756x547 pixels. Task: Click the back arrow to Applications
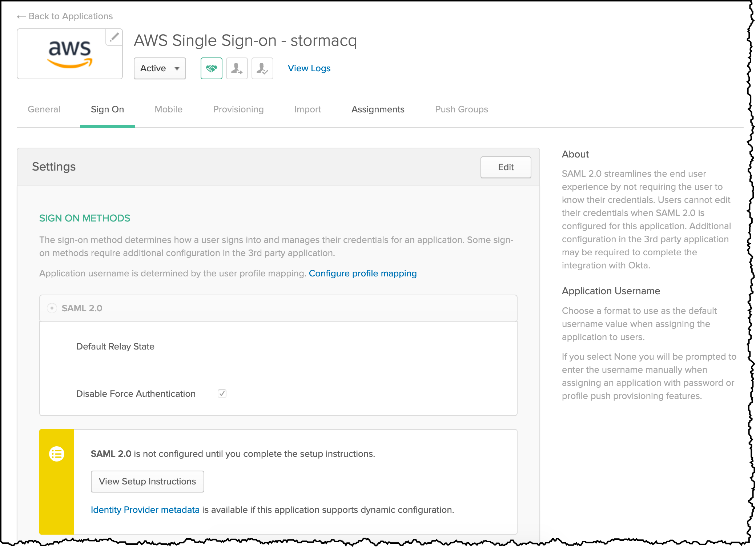click(x=21, y=16)
